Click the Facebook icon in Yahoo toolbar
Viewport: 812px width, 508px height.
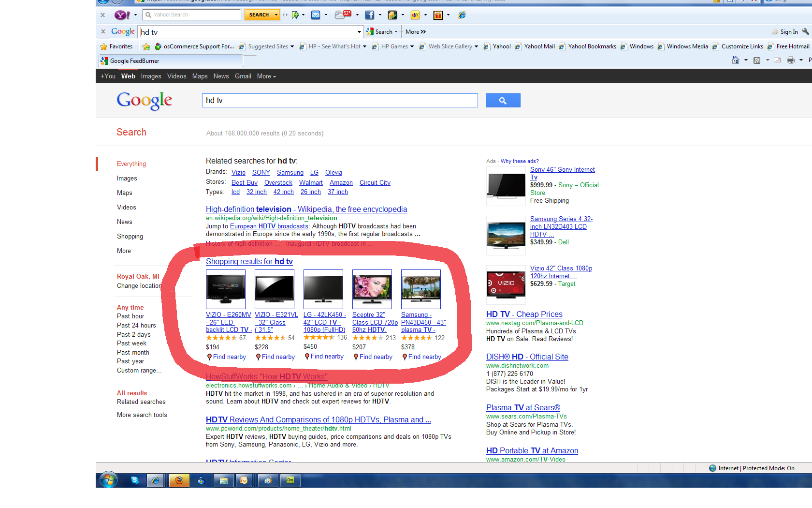[x=369, y=15]
